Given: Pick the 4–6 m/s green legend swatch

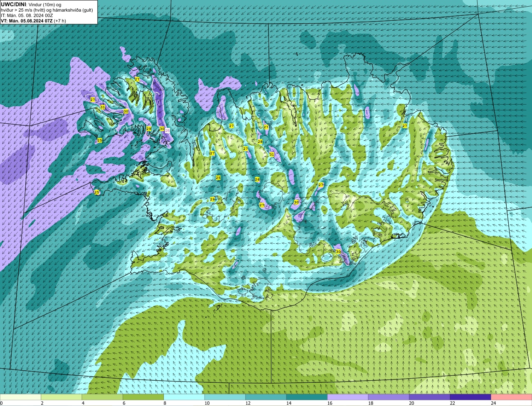Looking at the screenshot, I should [102, 397].
